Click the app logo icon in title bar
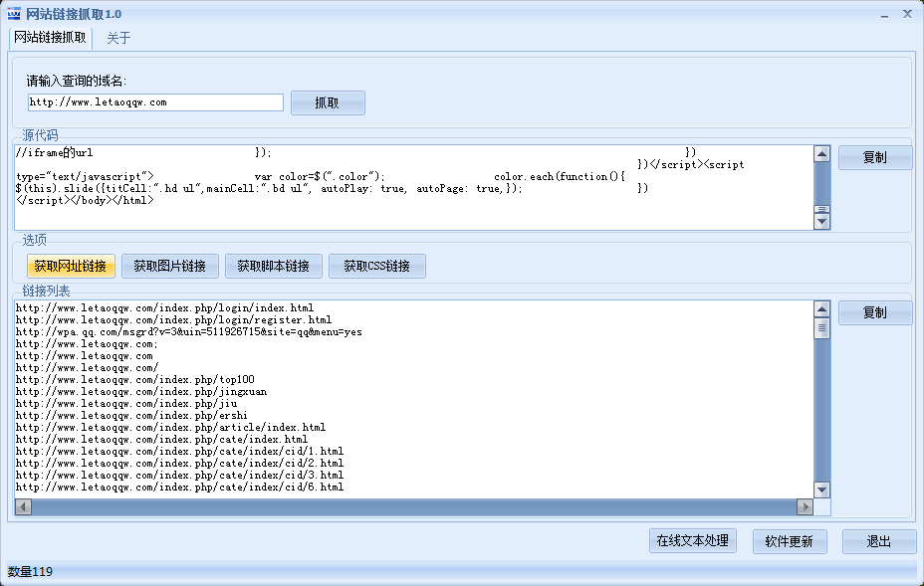The width and height of the screenshot is (924, 586). coord(14,14)
